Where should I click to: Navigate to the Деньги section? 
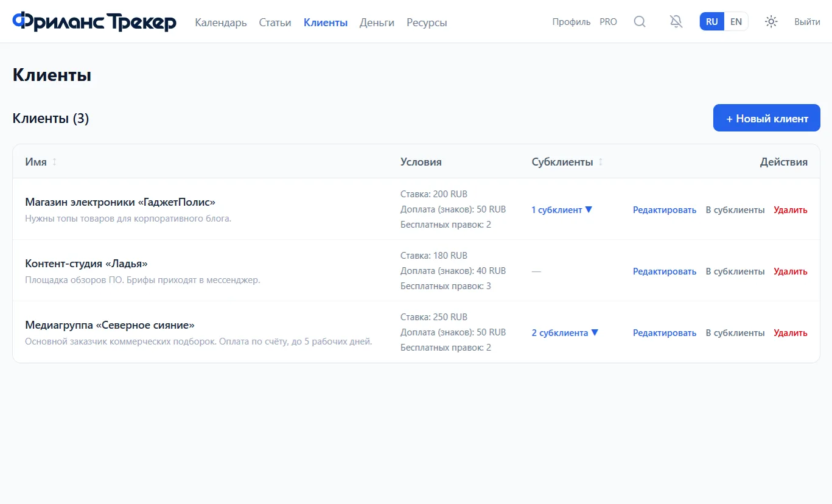[377, 23]
